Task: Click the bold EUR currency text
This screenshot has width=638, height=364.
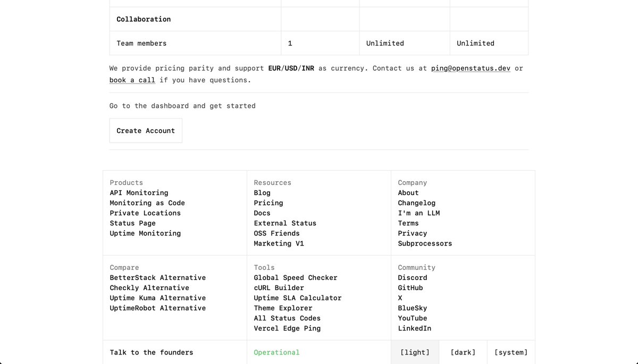Action: click(274, 68)
